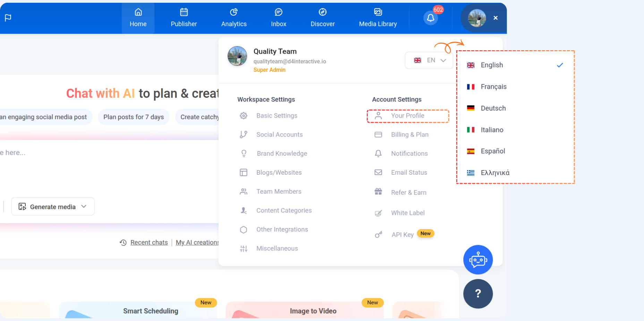Click the Brand Knowledge lightbulb icon
Image resolution: width=644 pixels, height=321 pixels.
click(x=244, y=154)
